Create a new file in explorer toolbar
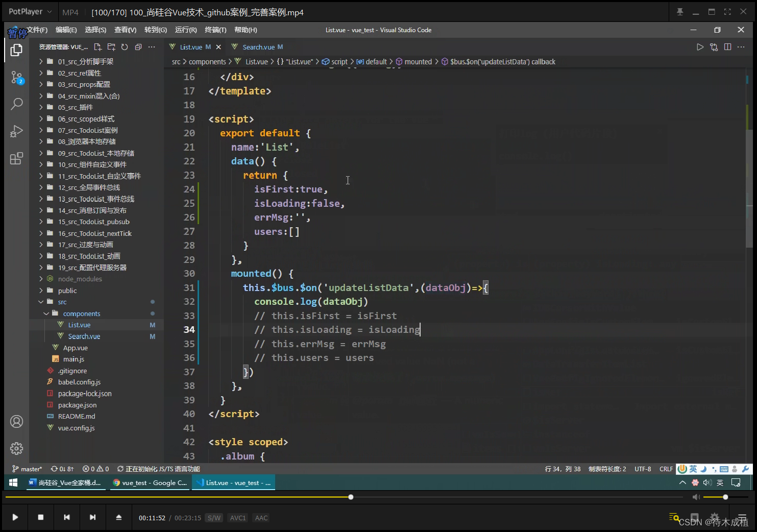 point(98,47)
